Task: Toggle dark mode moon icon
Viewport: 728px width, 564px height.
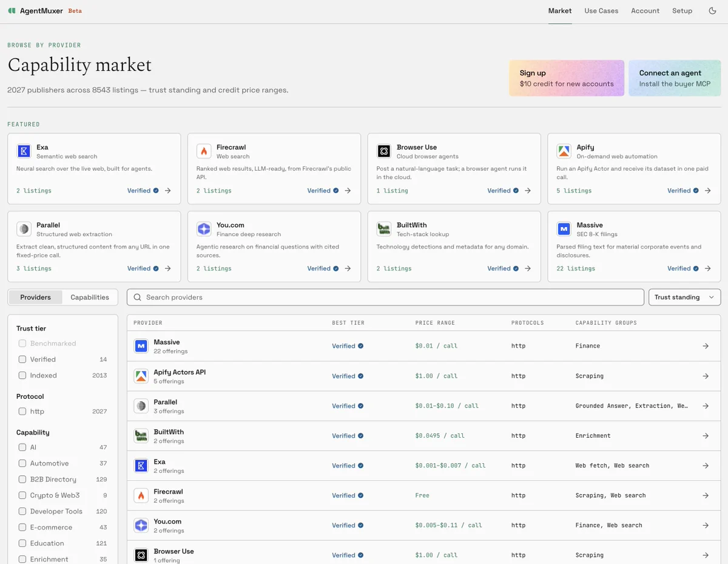Action: tap(712, 11)
